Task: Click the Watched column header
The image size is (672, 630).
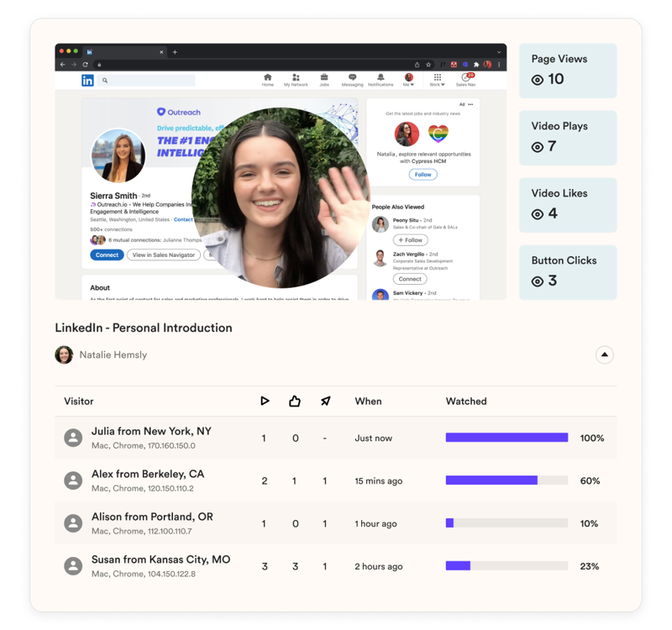Action: (466, 402)
